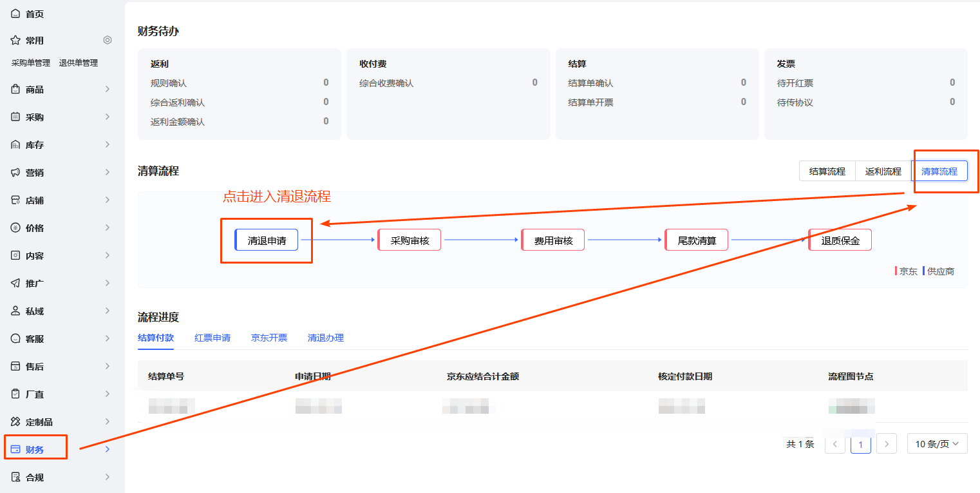Viewport: 980px width, 493px height.
Task: Expand the 售后 sidebar menu chevron
Action: 108,366
